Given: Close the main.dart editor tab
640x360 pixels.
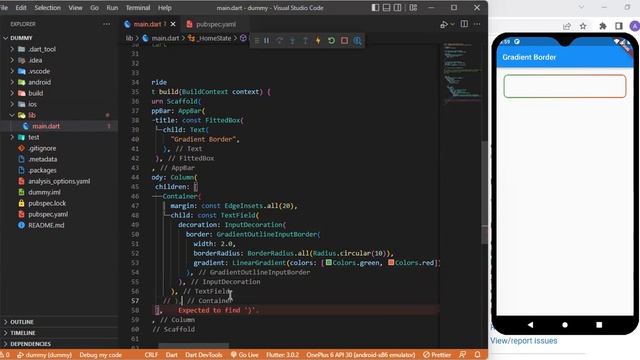Looking at the screenshot, I should coord(173,24).
